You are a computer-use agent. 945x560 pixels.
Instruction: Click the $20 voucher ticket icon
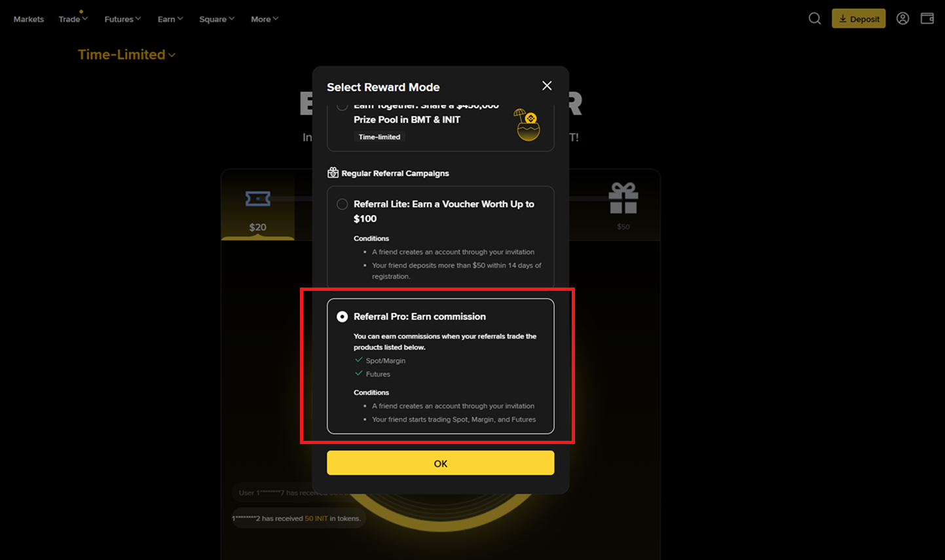pyautogui.click(x=257, y=198)
